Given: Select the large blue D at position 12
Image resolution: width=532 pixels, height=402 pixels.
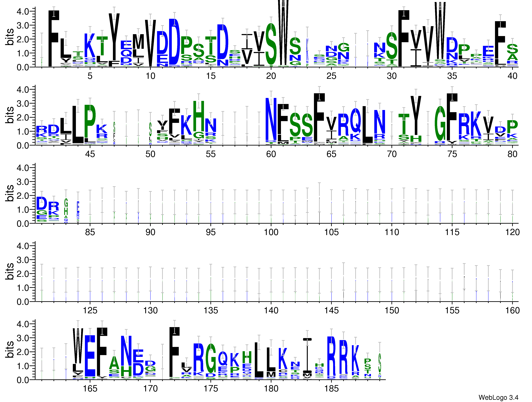Looking at the screenshot, I should pyautogui.click(x=174, y=42).
